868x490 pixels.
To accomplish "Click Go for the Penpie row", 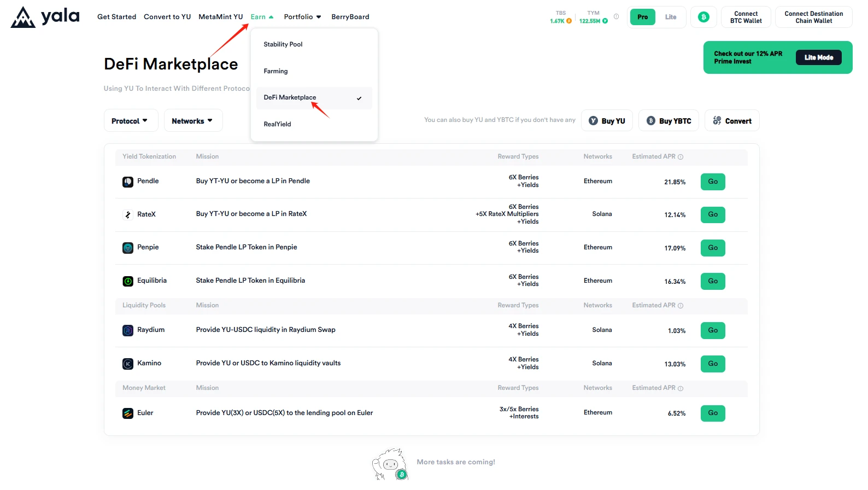I will (713, 248).
